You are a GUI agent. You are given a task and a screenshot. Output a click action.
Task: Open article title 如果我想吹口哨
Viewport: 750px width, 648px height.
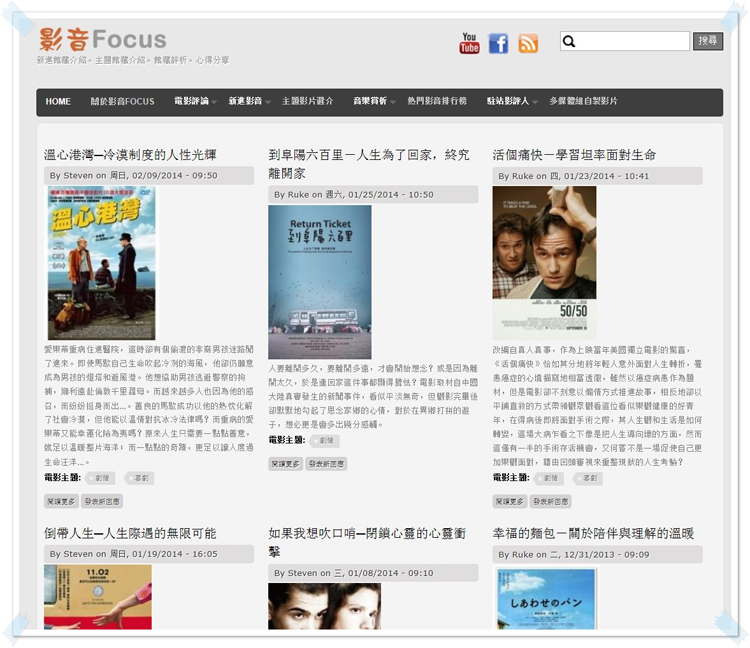point(367,542)
